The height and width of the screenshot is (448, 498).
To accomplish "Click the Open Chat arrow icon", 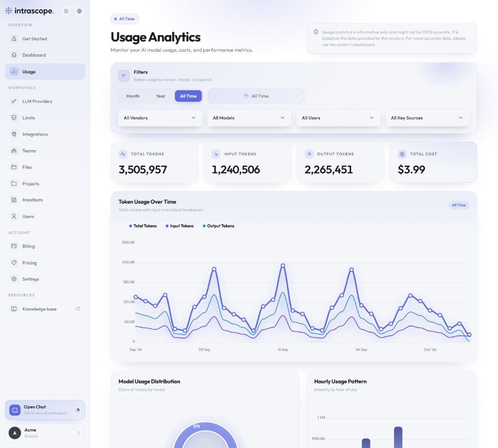I will pos(78,410).
